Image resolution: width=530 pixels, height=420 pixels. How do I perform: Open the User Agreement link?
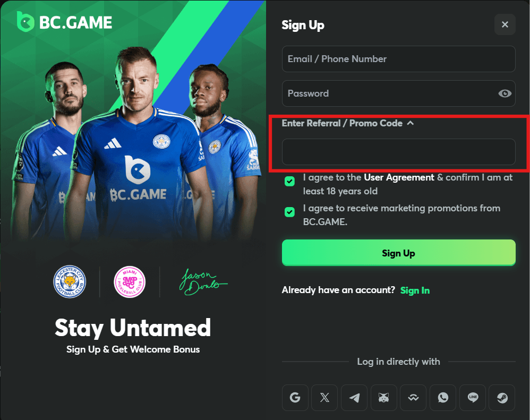(399, 177)
